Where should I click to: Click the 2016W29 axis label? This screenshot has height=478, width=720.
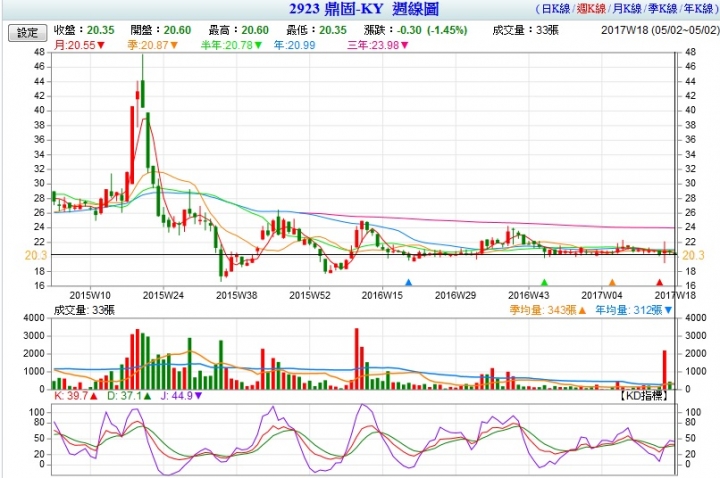(x=456, y=295)
